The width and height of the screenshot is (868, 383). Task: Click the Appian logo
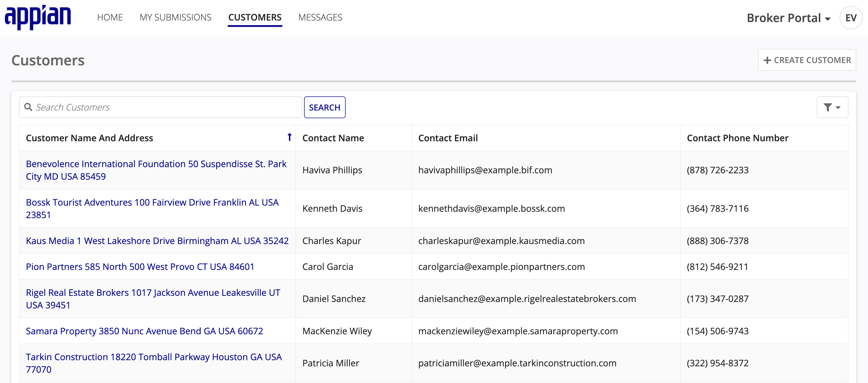(38, 17)
